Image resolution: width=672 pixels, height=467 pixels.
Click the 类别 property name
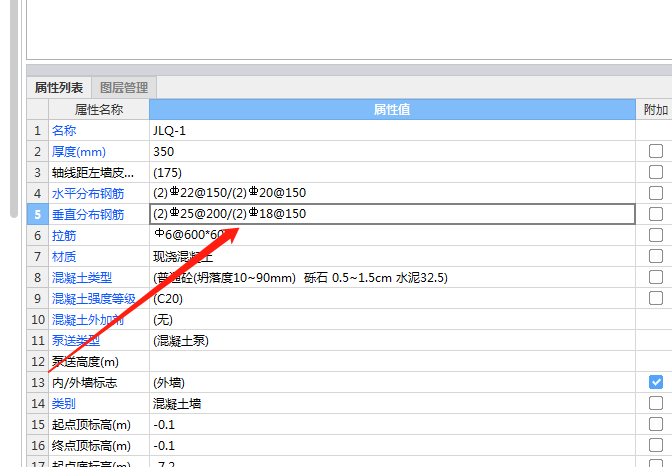point(64,403)
